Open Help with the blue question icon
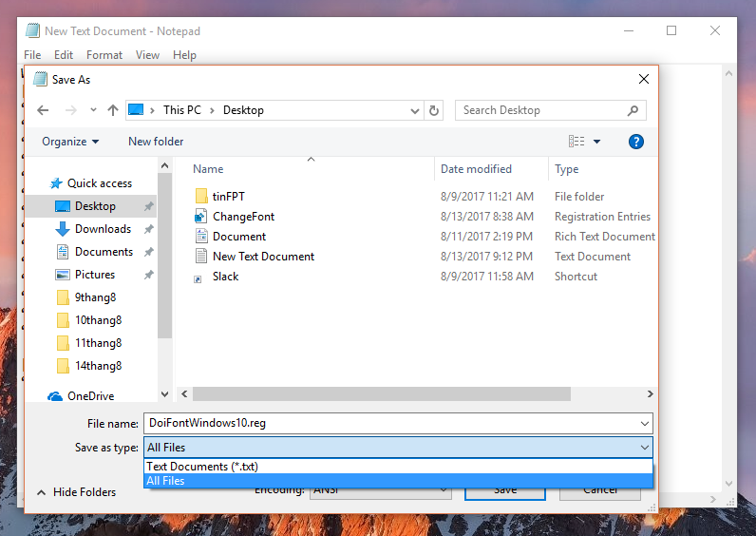The image size is (756, 536). [636, 142]
